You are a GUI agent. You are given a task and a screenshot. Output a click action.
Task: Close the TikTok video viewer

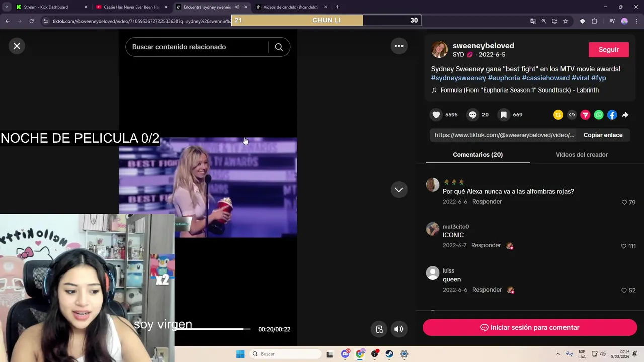coord(17,46)
